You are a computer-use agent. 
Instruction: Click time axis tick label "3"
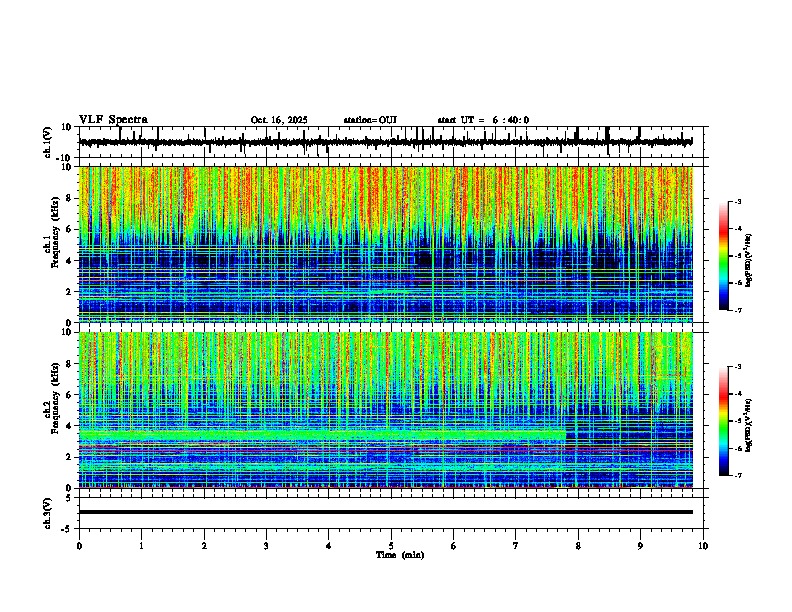266,546
